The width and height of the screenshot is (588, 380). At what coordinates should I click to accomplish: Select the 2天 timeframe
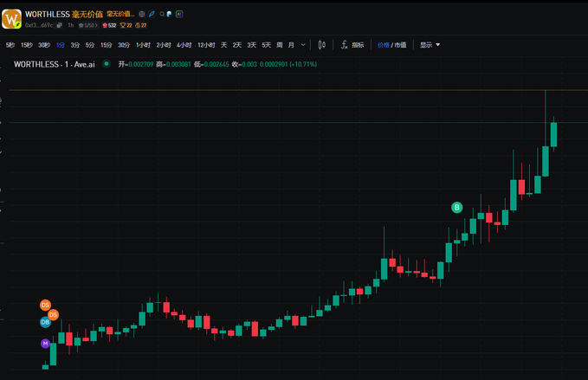point(237,45)
